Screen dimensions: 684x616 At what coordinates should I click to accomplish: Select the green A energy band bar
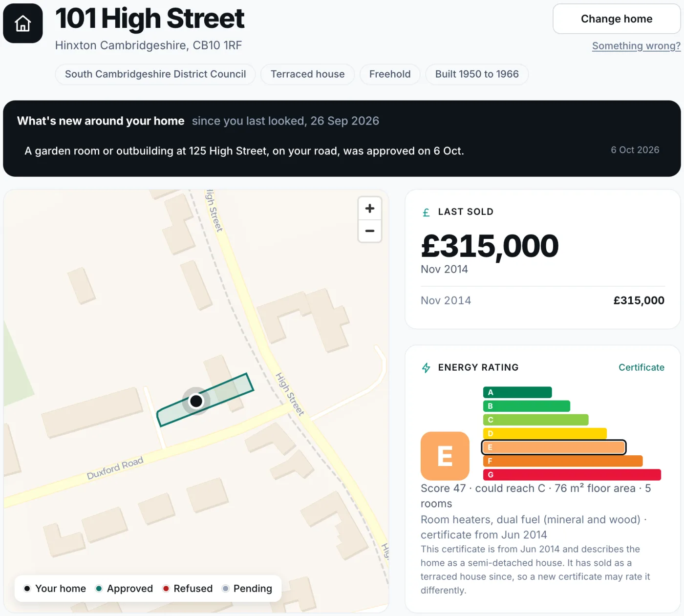(517, 392)
